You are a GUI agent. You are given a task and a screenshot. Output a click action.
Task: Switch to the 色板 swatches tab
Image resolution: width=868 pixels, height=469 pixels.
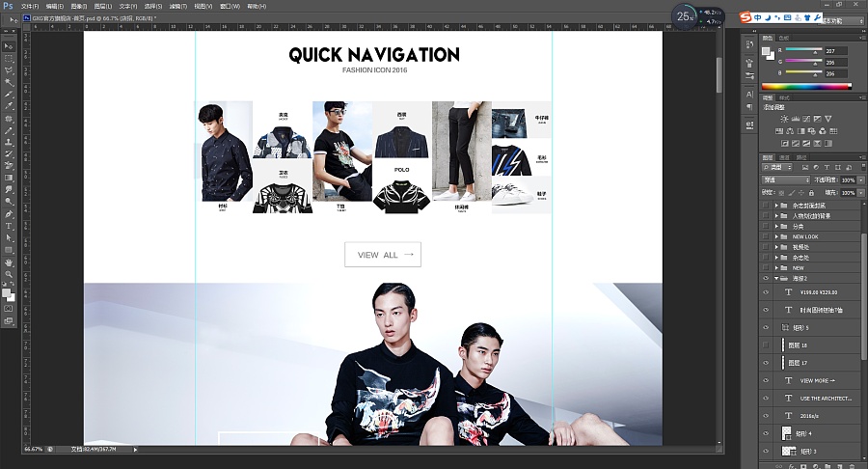(784, 38)
